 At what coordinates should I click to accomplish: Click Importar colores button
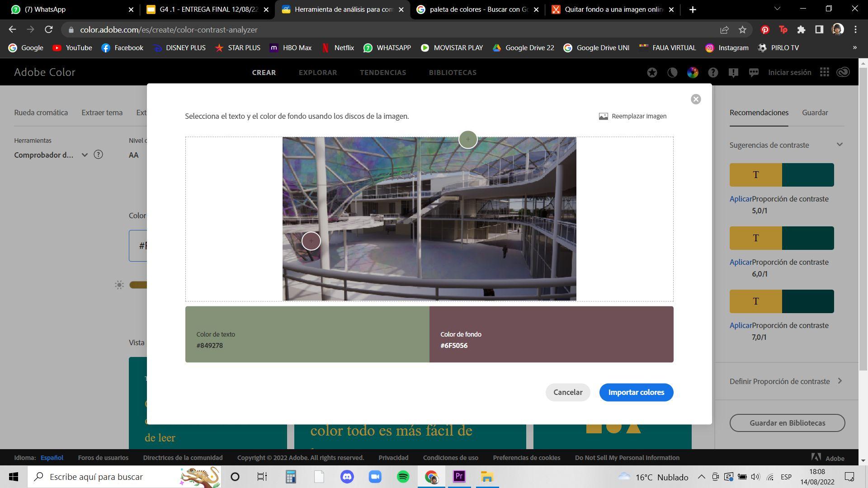[636, 392]
